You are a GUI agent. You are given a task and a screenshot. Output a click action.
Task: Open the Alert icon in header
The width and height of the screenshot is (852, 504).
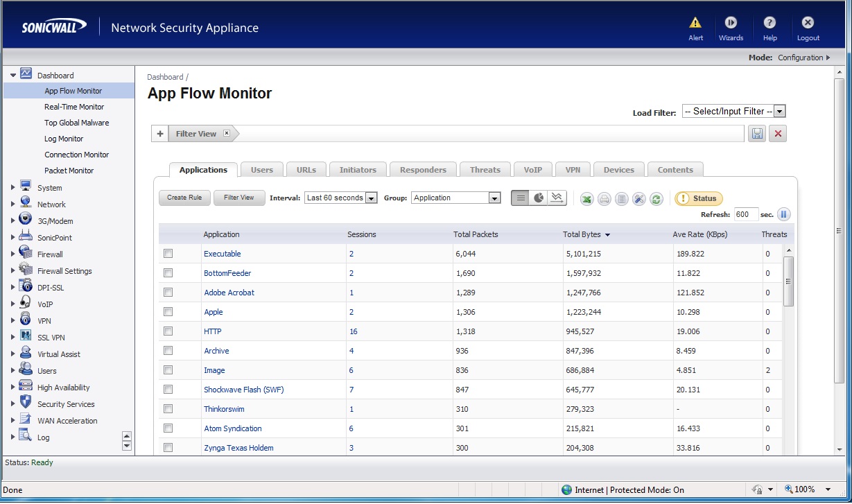coord(695,23)
